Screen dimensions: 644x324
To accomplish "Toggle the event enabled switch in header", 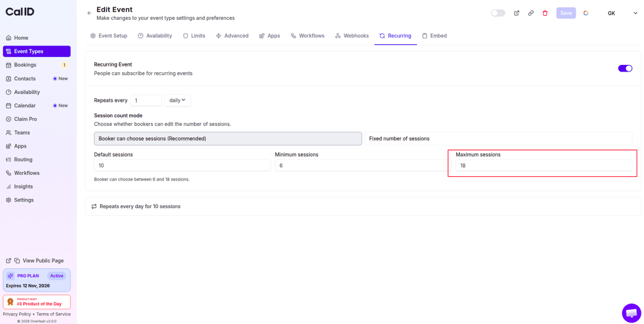I will [x=498, y=13].
